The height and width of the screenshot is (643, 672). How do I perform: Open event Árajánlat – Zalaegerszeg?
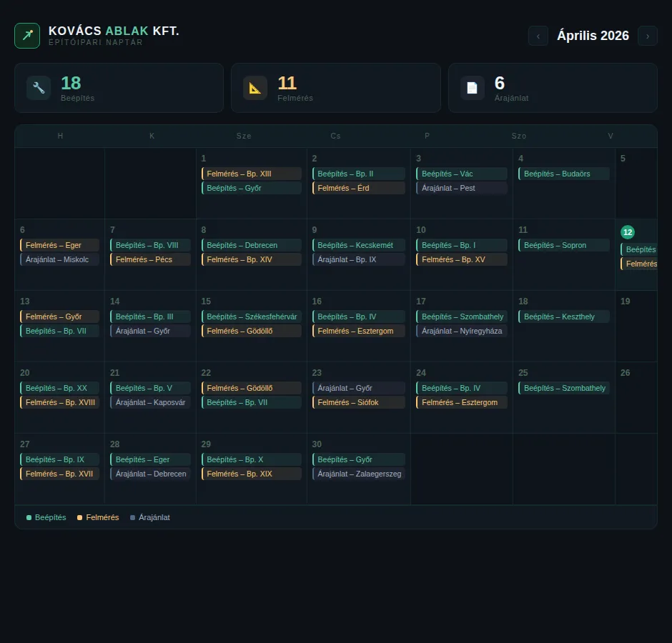(x=359, y=474)
